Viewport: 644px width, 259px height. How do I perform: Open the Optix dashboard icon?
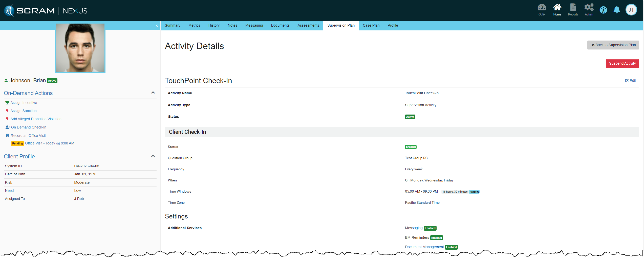point(542,10)
